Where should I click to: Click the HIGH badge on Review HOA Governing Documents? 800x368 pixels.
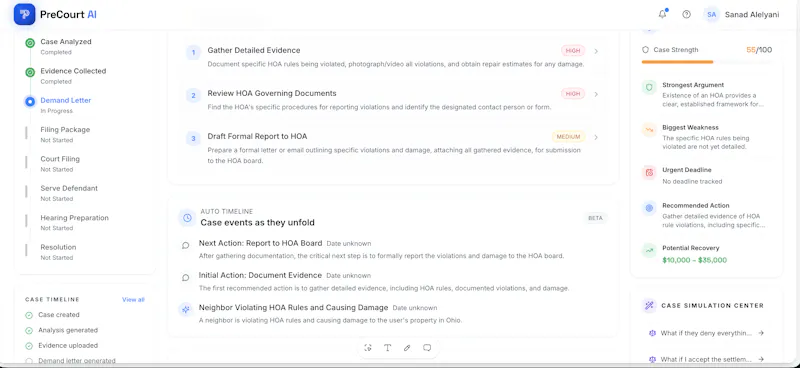tap(573, 94)
